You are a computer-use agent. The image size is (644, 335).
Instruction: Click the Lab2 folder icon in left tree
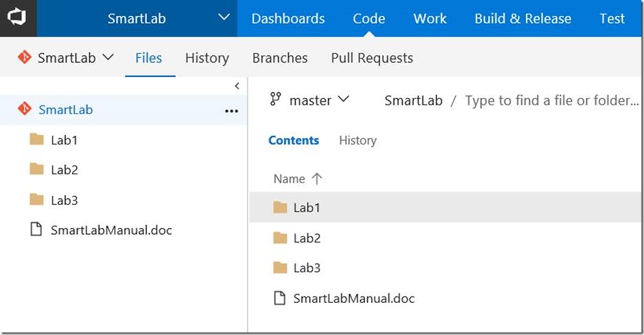[37, 169]
